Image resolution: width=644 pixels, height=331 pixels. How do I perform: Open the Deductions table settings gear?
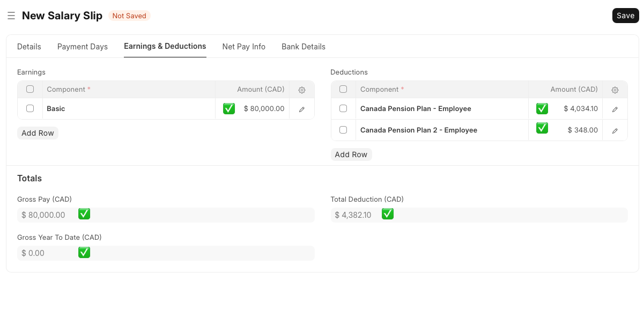[x=615, y=90]
